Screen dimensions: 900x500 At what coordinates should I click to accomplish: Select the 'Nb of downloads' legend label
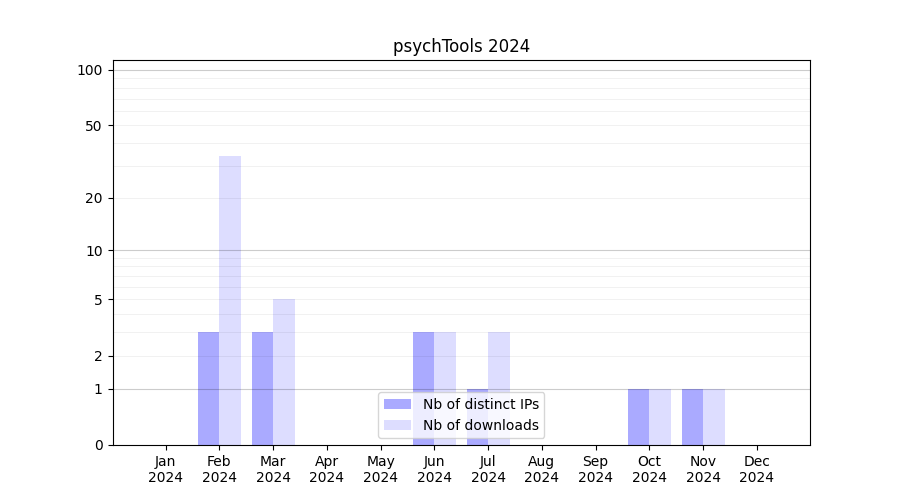point(481,425)
